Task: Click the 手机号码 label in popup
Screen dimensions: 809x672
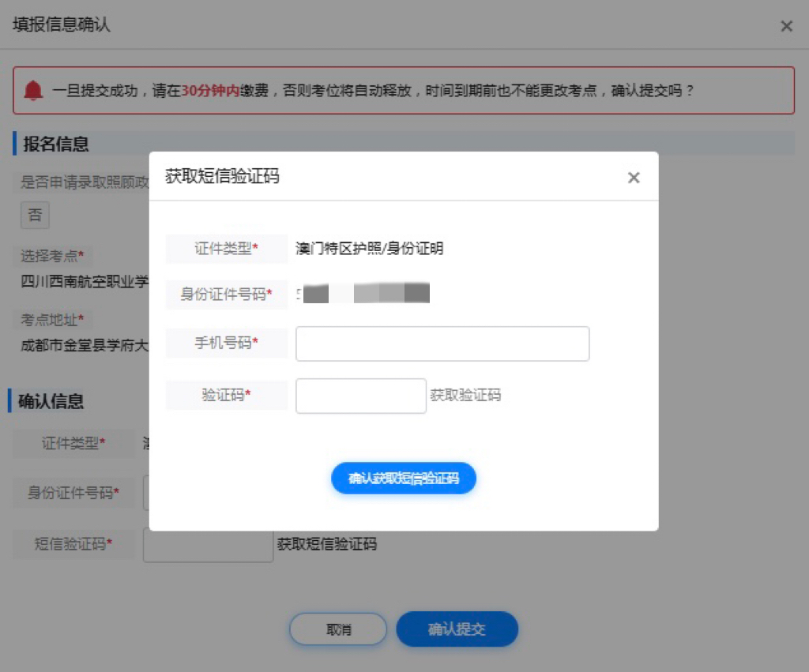Action: (x=226, y=344)
